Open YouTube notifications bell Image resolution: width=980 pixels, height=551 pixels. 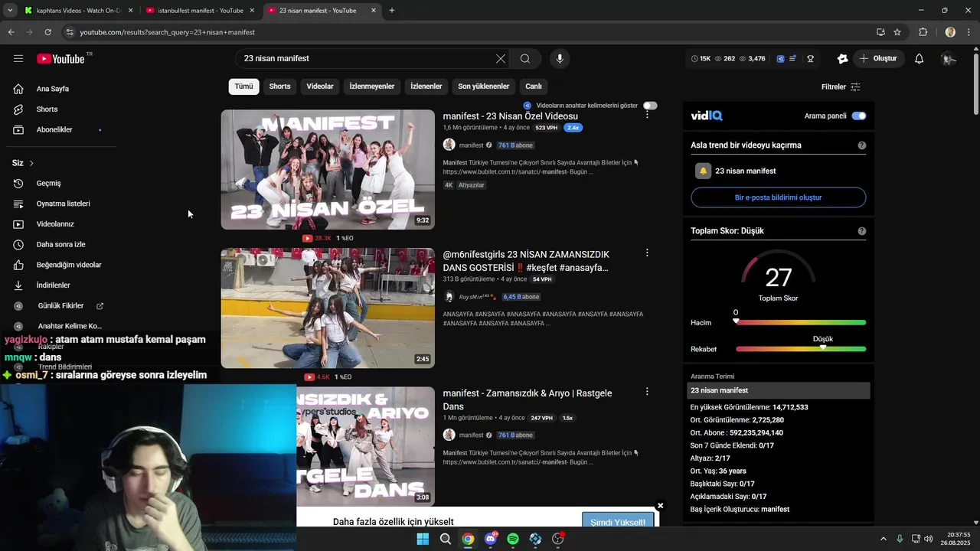(x=919, y=59)
